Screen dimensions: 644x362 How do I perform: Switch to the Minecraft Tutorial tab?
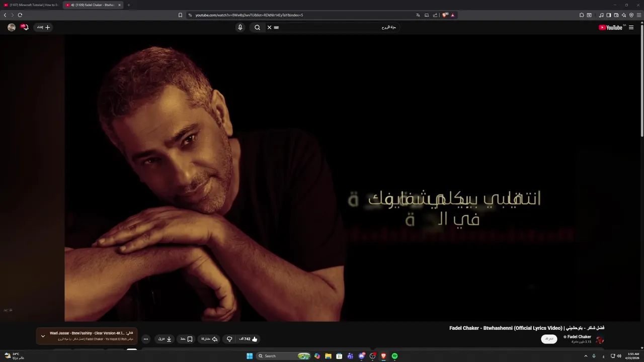coord(31,5)
